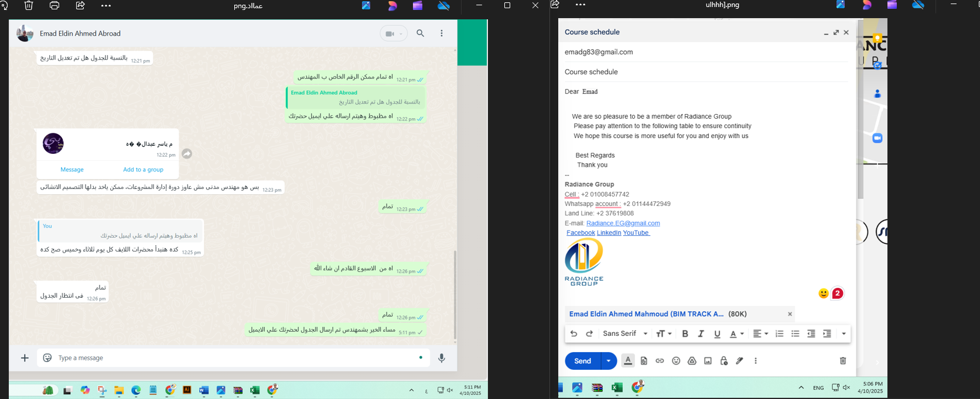Remove the 80K attachment
980x399 pixels.
[x=790, y=314]
